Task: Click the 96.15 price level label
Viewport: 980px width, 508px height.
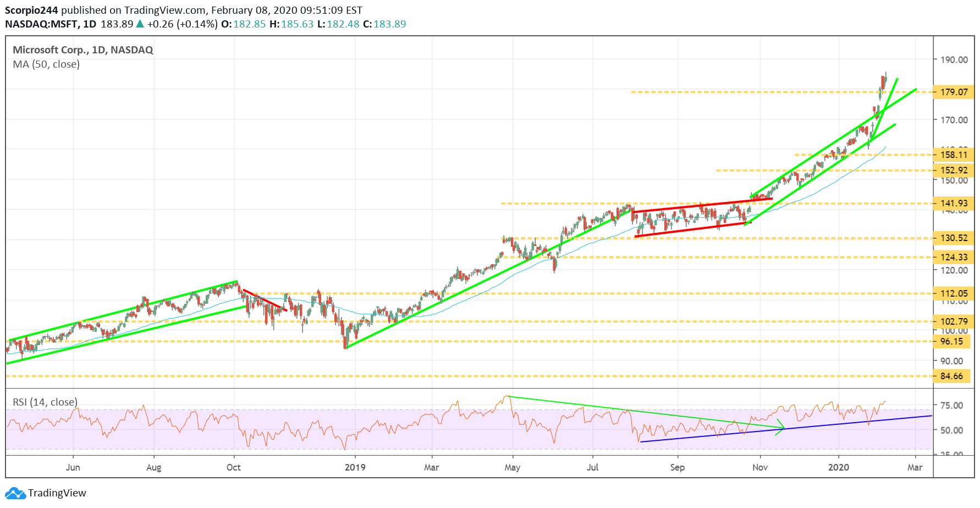Action: (x=951, y=341)
